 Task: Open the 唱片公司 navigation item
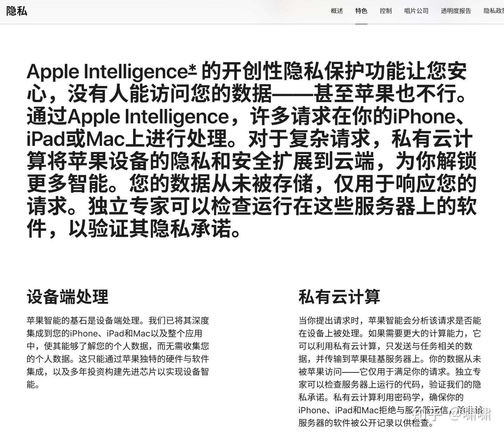tap(416, 11)
